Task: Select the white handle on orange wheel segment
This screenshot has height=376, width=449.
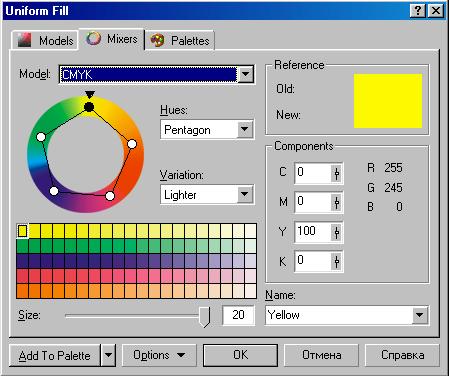Action: point(132,144)
